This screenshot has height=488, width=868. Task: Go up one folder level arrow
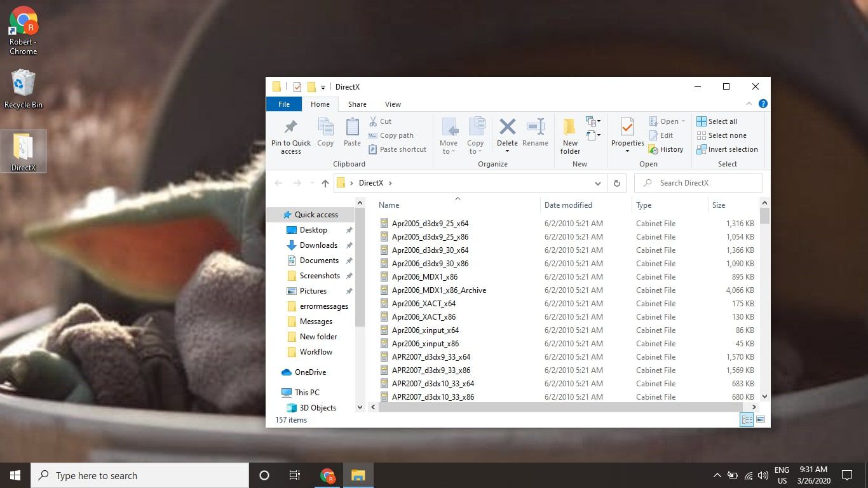325,183
